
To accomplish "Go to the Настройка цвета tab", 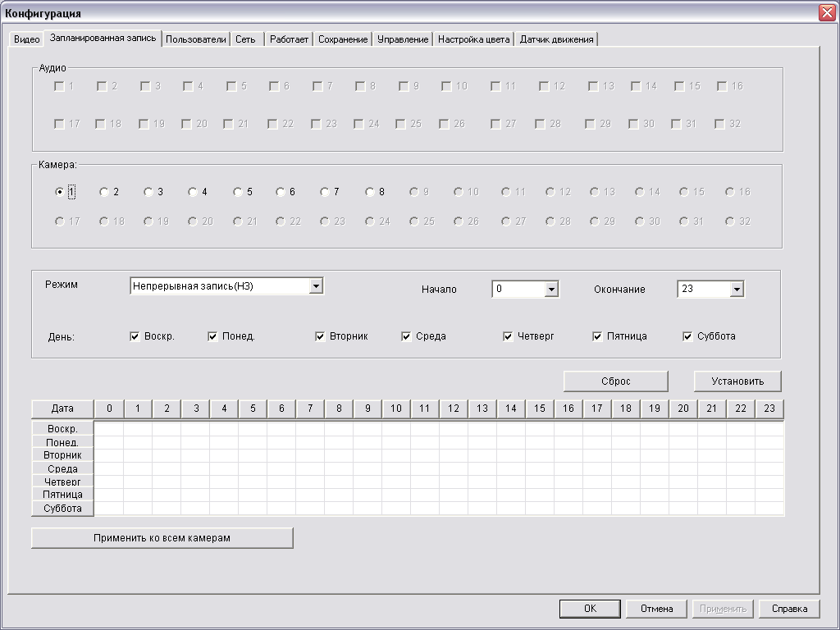I will pyautogui.click(x=473, y=39).
